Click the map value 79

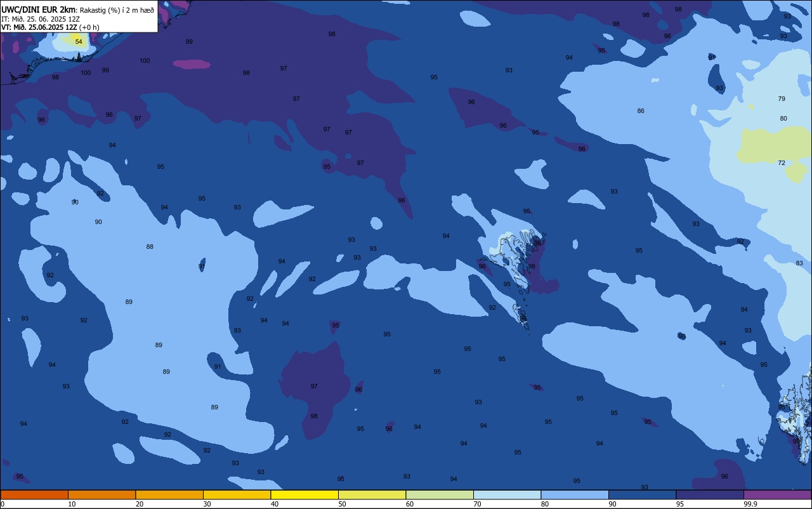click(x=782, y=98)
